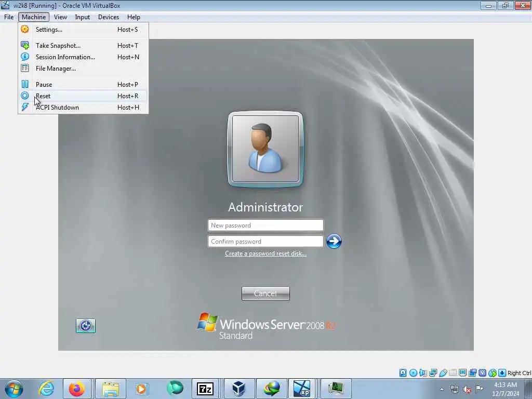Viewport: 532px width, 399px height.
Task: Click the New password field
Action: [x=265, y=225]
